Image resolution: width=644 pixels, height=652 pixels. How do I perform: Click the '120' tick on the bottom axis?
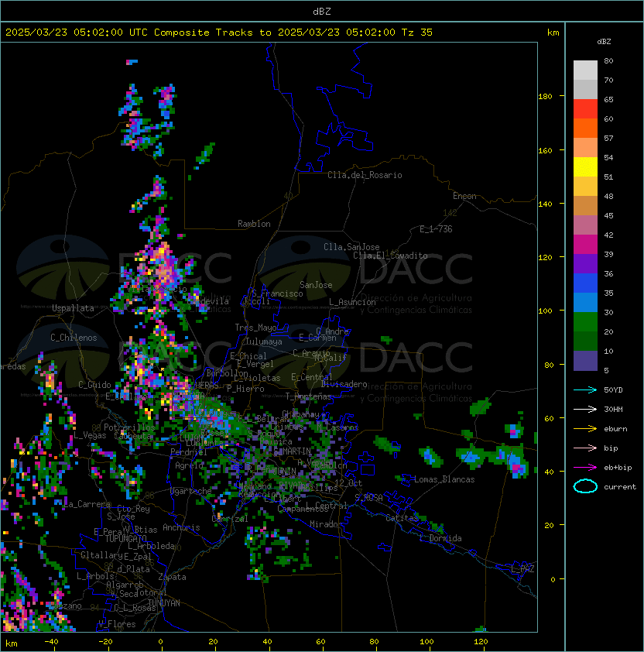coord(481,642)
